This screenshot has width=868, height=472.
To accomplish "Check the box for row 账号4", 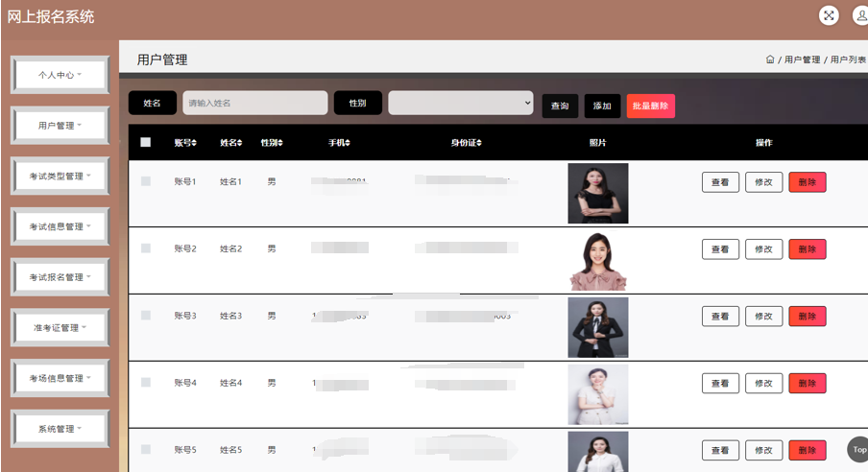I will point(146,383).
